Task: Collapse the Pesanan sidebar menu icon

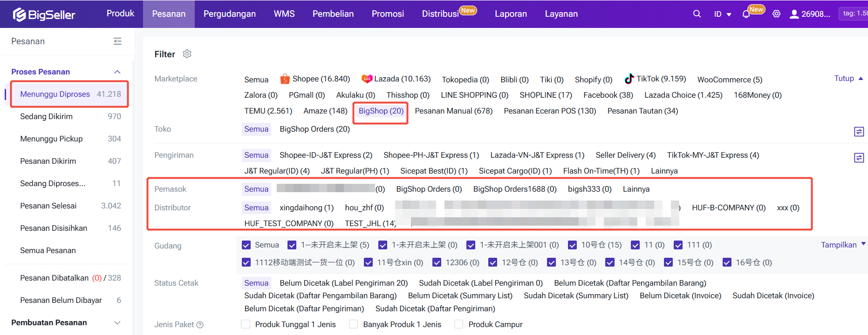Action: coord(117,41)
